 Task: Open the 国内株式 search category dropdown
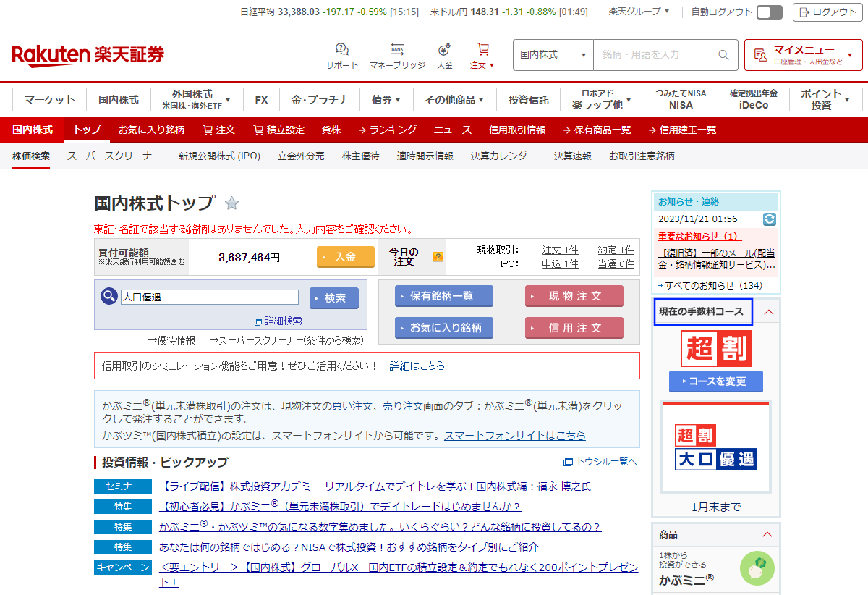(553, 55)
